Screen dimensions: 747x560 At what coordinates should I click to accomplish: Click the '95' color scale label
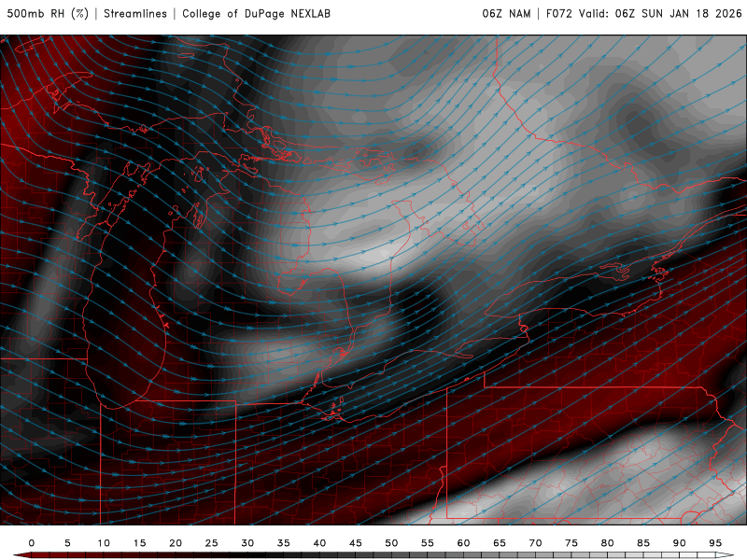[715, 543]
